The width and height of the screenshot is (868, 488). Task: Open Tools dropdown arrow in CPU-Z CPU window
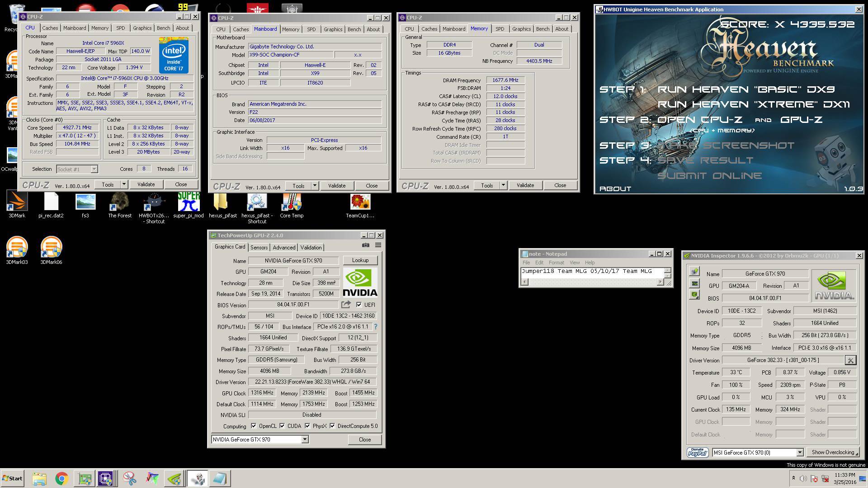tap(124, 184)
